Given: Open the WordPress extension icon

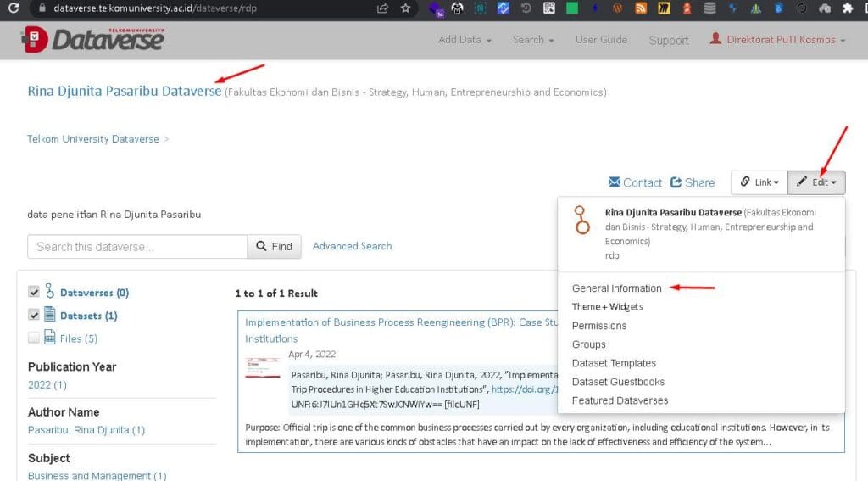Looking at the screenshot, I should click(618, 8).
